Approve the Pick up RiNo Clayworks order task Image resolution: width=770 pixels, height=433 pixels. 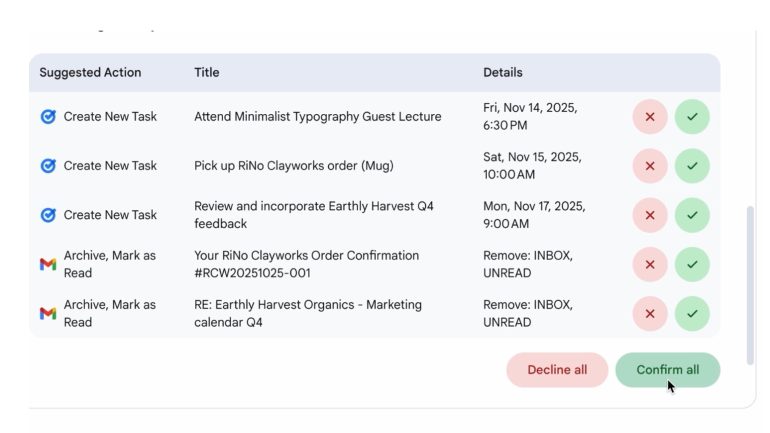click(x=692, y=166)
